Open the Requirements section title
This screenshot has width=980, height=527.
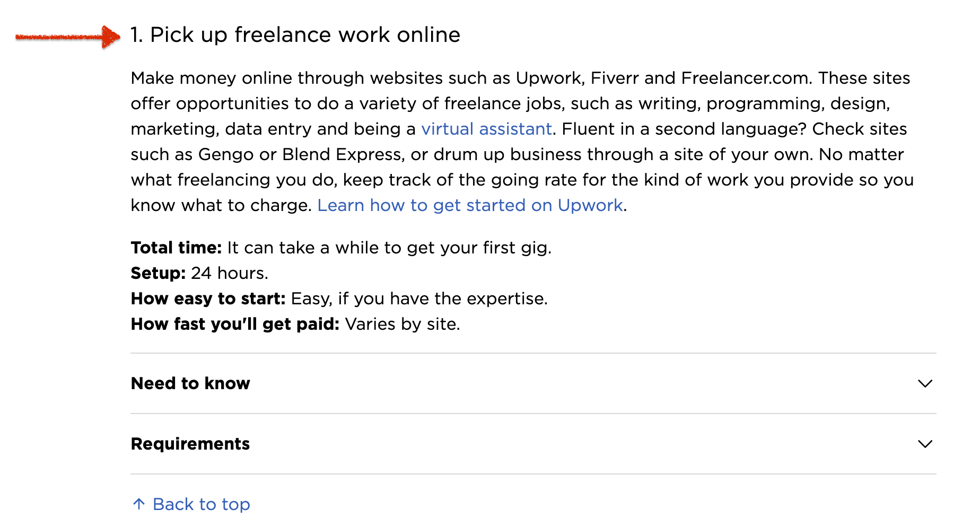(x=190, y=444)
